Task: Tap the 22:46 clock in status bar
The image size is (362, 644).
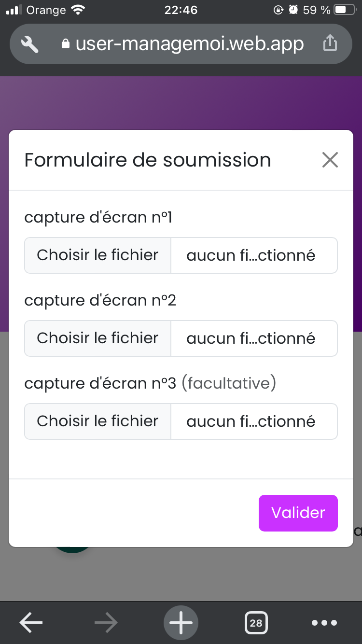Action: click(181, 10)
